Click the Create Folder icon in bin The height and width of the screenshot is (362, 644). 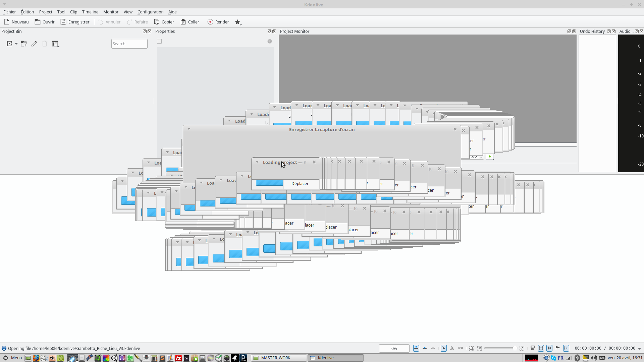(24, 44)
